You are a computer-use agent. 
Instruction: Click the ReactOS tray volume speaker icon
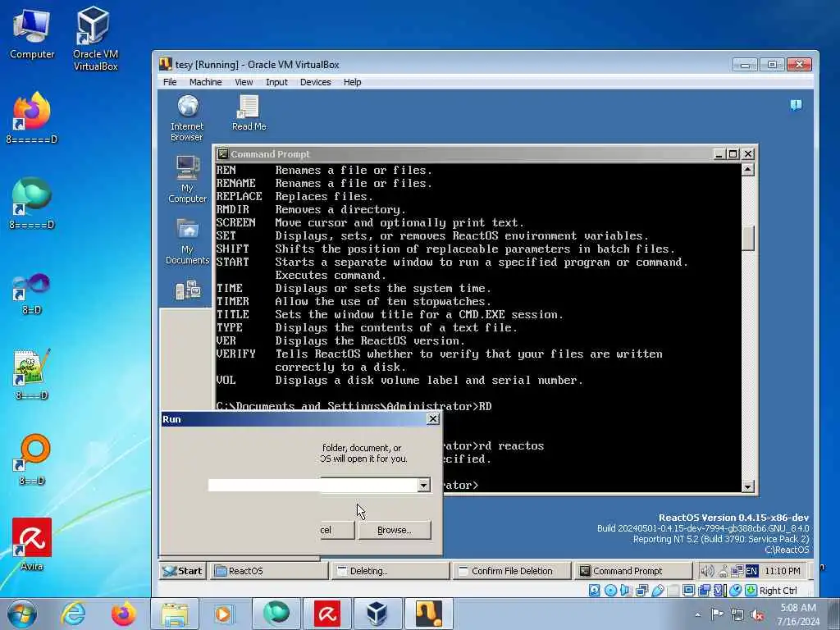click(x=707, y=571)
